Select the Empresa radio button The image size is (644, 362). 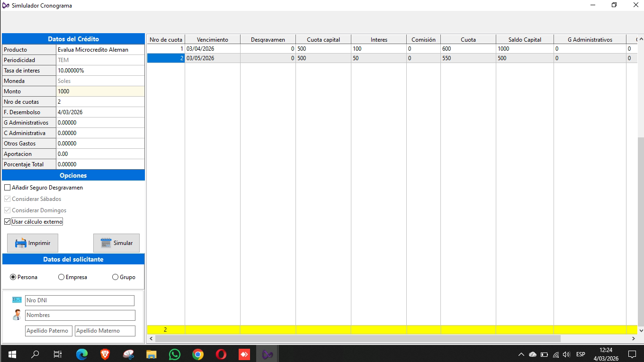click(61, 277)
